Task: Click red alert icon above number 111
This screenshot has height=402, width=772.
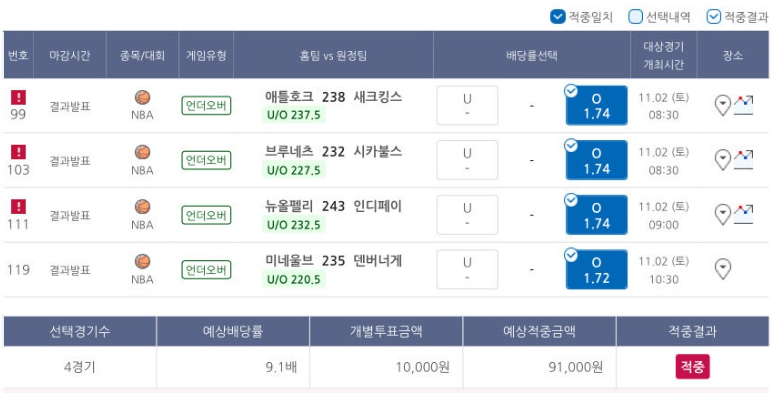Action: [18, 206]
